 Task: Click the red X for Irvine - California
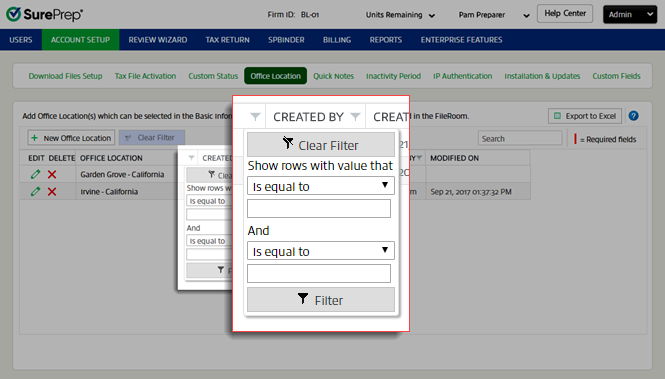coord(52,192)
